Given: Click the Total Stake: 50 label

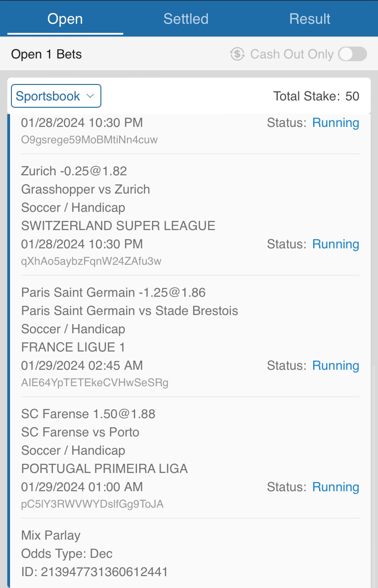Looking at the screenshot, I should (316, 96).
